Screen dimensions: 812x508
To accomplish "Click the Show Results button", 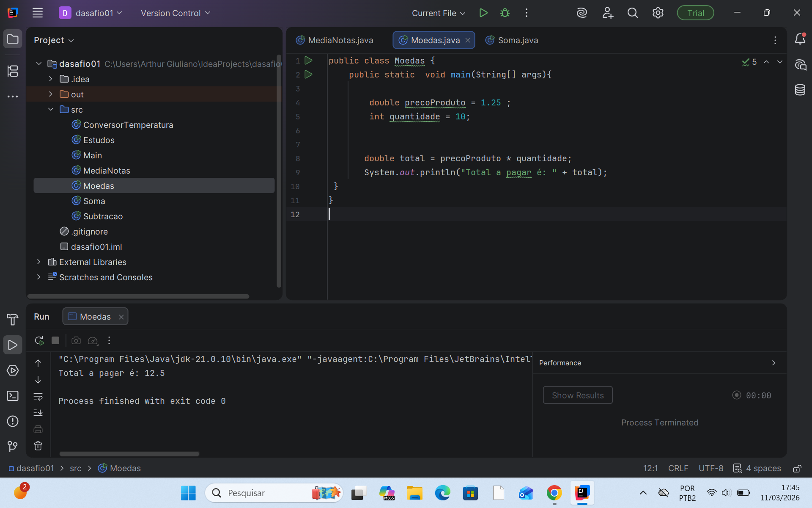I will tap(577, 395).
